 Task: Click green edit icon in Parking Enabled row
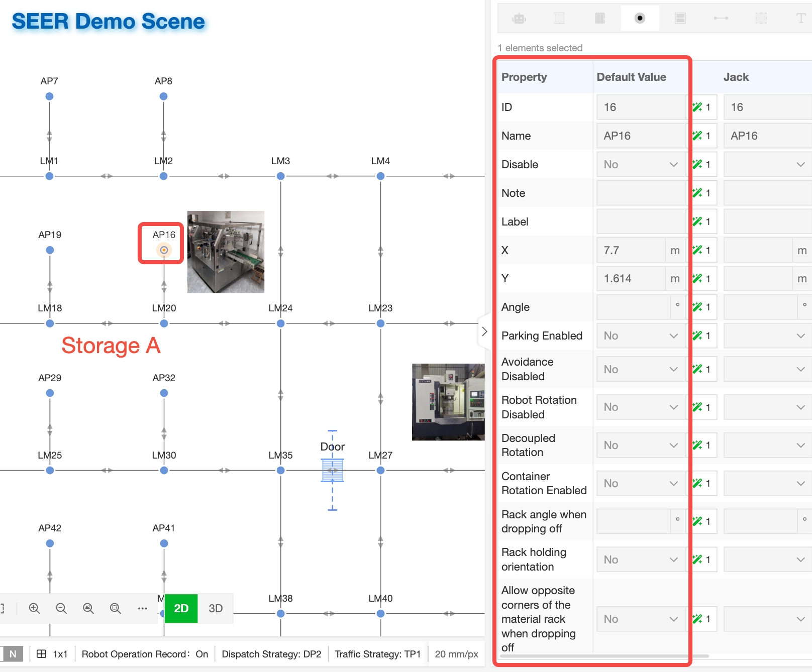coord(697,335)
